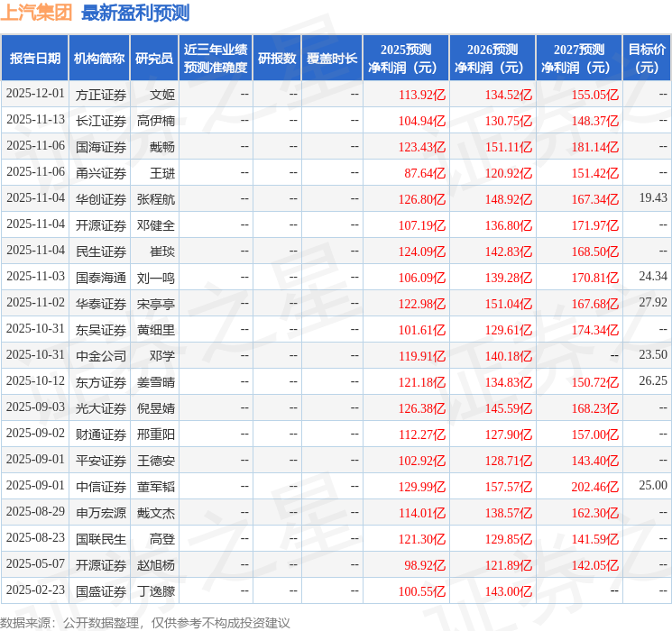Select the 东吴证券 institution cell
Screen dimensions: 672x631
[x=101, y=330]
